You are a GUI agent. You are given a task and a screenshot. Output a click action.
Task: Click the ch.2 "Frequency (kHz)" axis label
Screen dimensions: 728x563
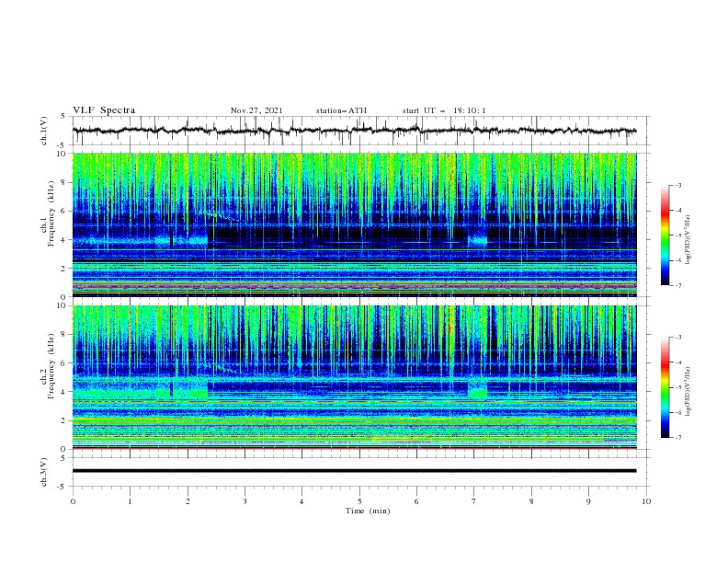point(51,366)
